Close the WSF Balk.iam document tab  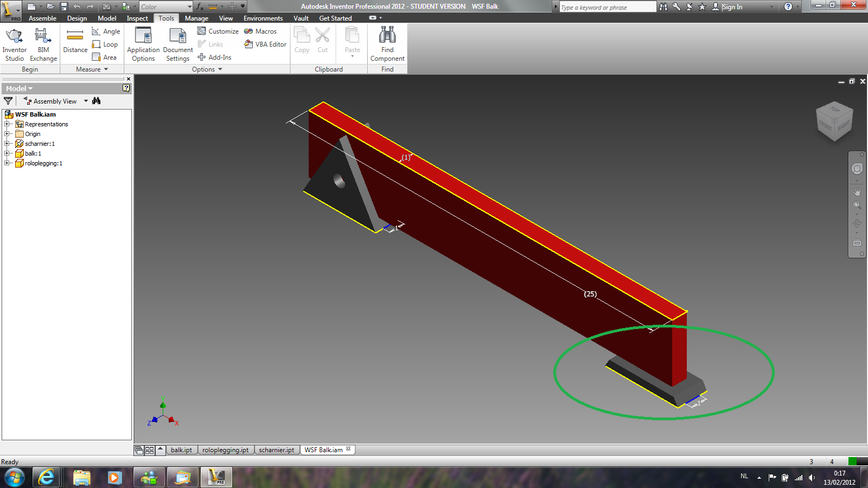(x=348, y=449)
